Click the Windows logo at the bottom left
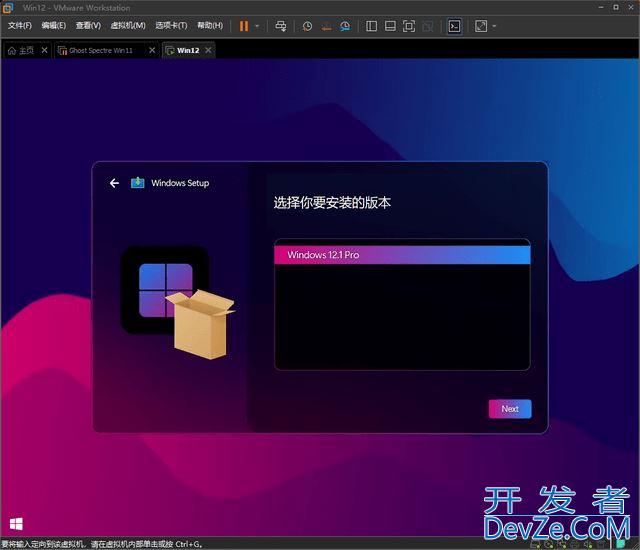Image resolution: width=640 pixels, height=550 pixels. (x=16, y=524)
